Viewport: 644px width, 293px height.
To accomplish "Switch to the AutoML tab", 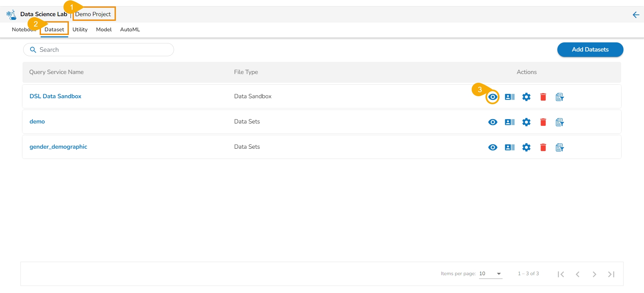I will point(130,30).
